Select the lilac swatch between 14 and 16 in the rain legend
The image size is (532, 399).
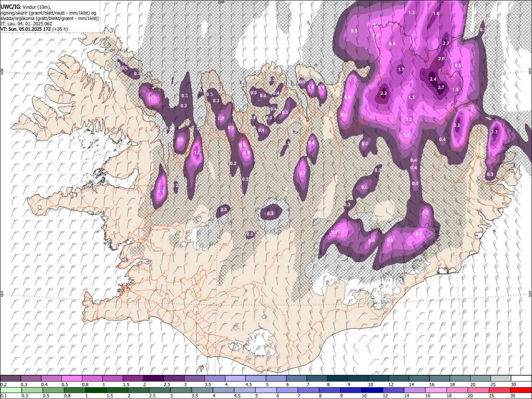pyautogui.click(x=414, y=390)
